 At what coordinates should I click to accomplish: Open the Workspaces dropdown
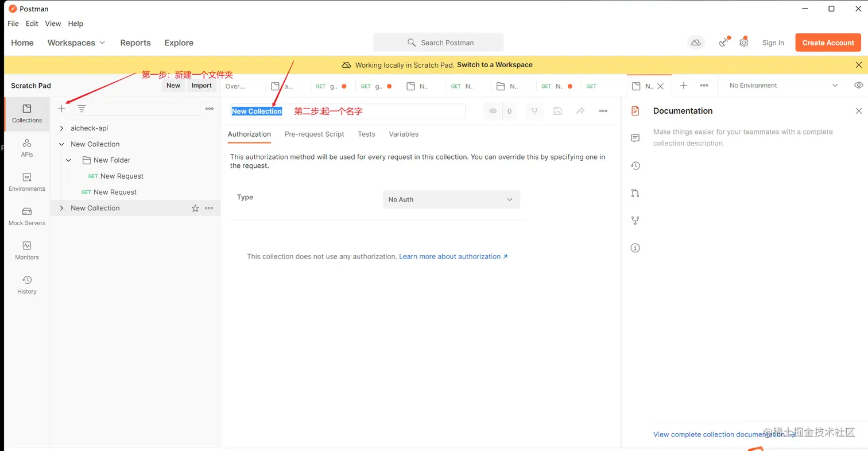[76, 43]
